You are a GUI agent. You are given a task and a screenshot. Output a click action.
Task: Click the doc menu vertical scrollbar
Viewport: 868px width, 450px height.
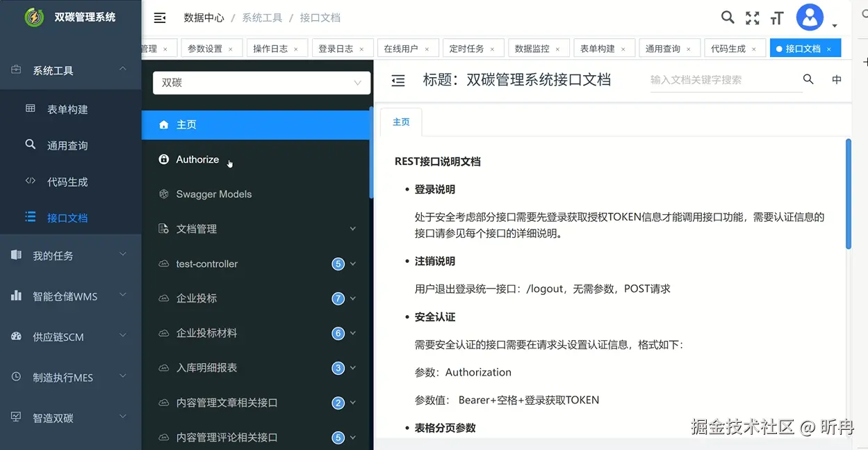pyautogui.click(x=371, y=152)
